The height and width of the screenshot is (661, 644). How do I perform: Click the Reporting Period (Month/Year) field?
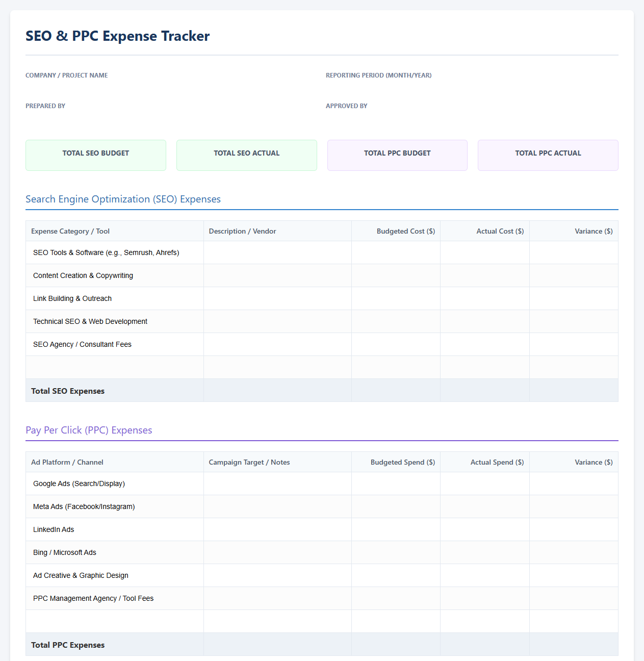[x=472, y=85]
